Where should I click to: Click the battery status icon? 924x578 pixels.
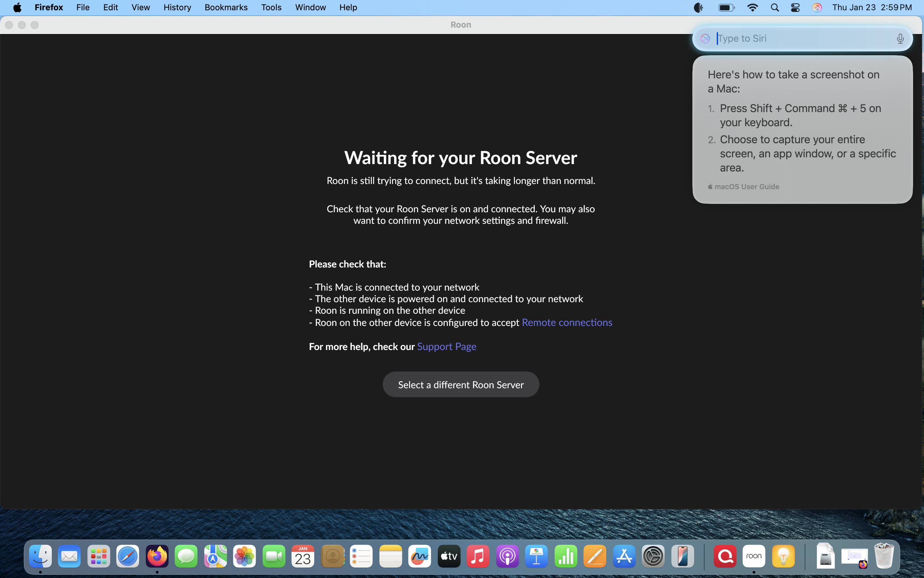(x=726, y=7)
